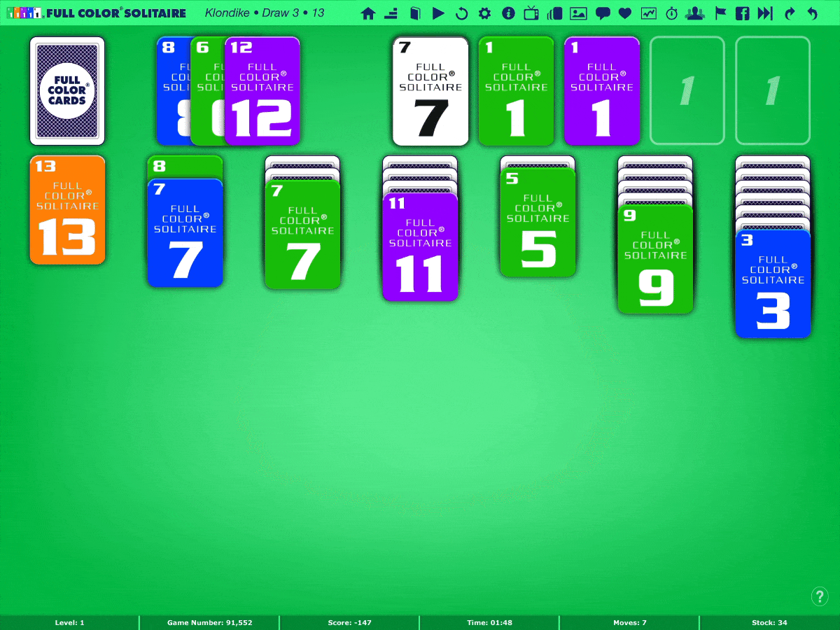This screenshot has width=840, height=630.
Task: Click the Score: -147 status entry
Action: pyautogui.click(x=350, y=622)
